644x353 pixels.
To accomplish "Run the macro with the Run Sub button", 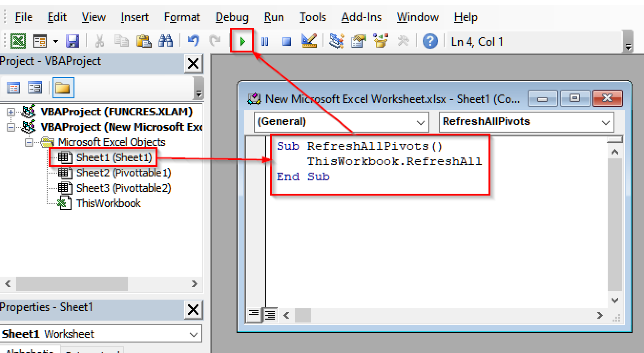I will pos(242,41).
